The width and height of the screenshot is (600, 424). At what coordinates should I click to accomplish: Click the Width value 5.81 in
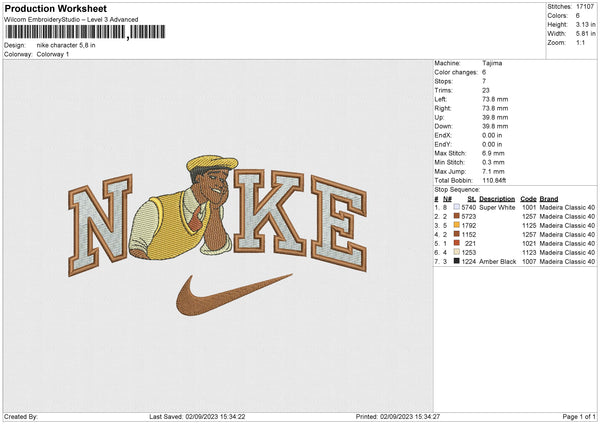[x=585, y=34]
